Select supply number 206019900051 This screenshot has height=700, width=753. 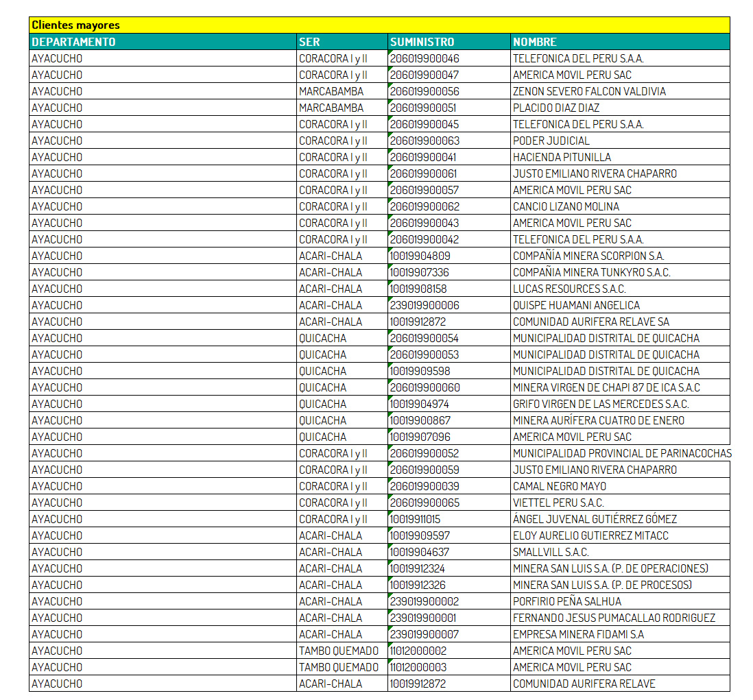(x=449, y=108)
